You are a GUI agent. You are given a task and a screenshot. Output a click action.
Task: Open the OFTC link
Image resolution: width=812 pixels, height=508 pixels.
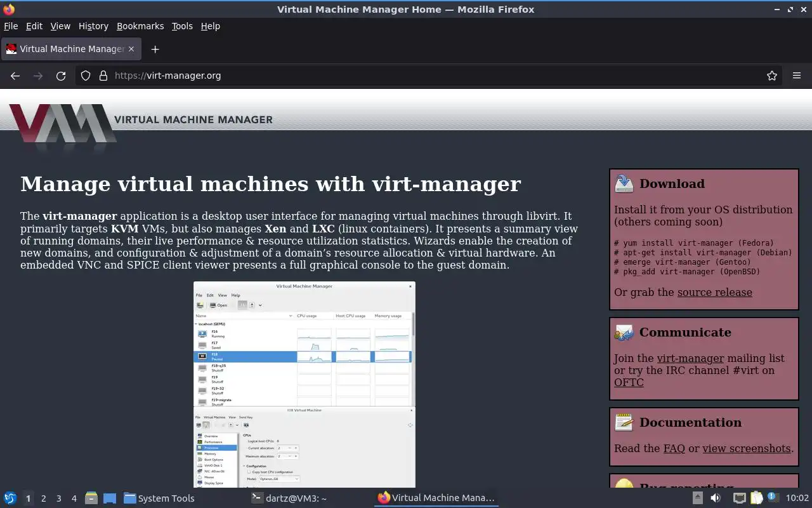[x=629, y=383]
